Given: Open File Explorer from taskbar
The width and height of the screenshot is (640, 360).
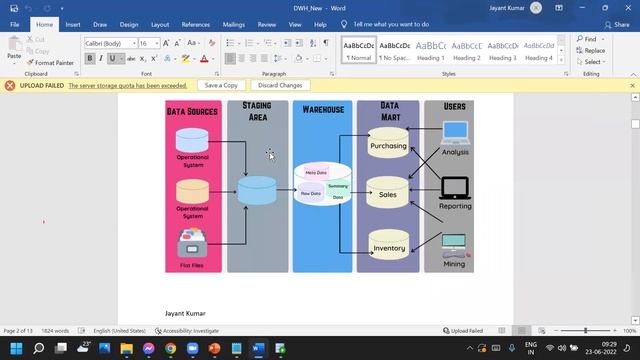Looking at the screenshot, I should pos(127,349).
